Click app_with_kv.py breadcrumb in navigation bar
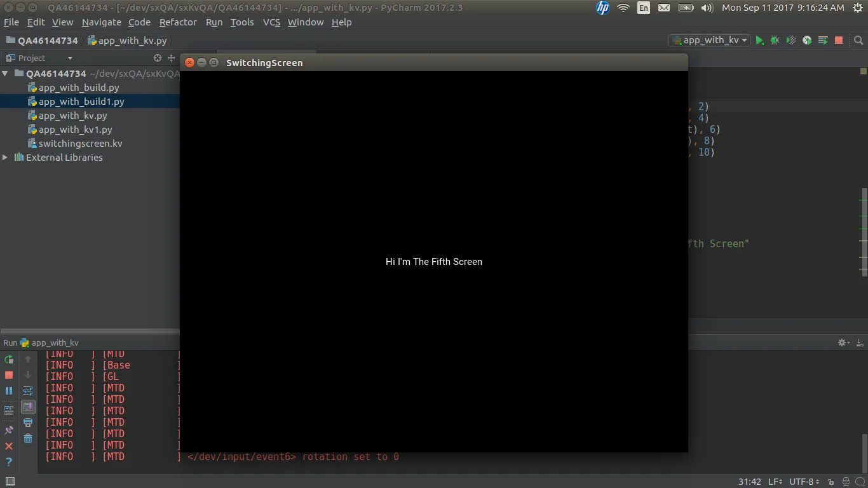This screenshot has height=488, width=868. (x=127, y=40)
